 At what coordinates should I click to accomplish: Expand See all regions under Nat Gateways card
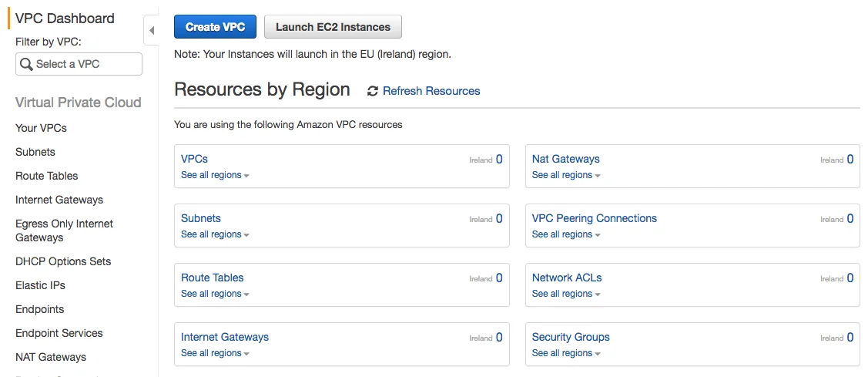[566, 175]
